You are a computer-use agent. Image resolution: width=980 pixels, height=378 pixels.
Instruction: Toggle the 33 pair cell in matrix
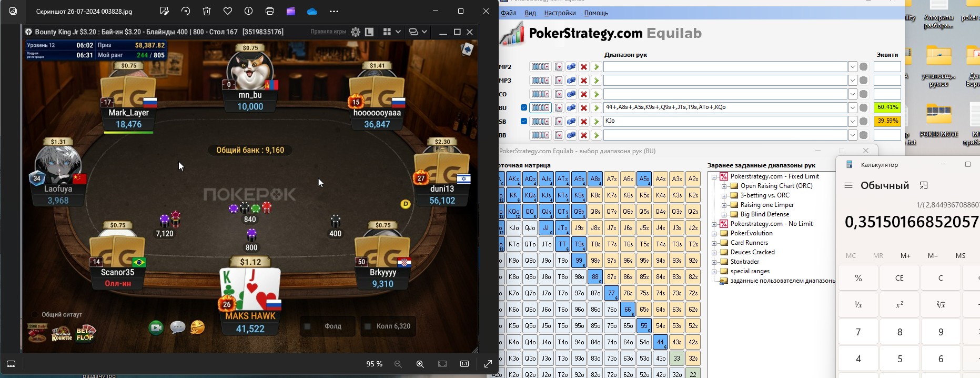677,358
